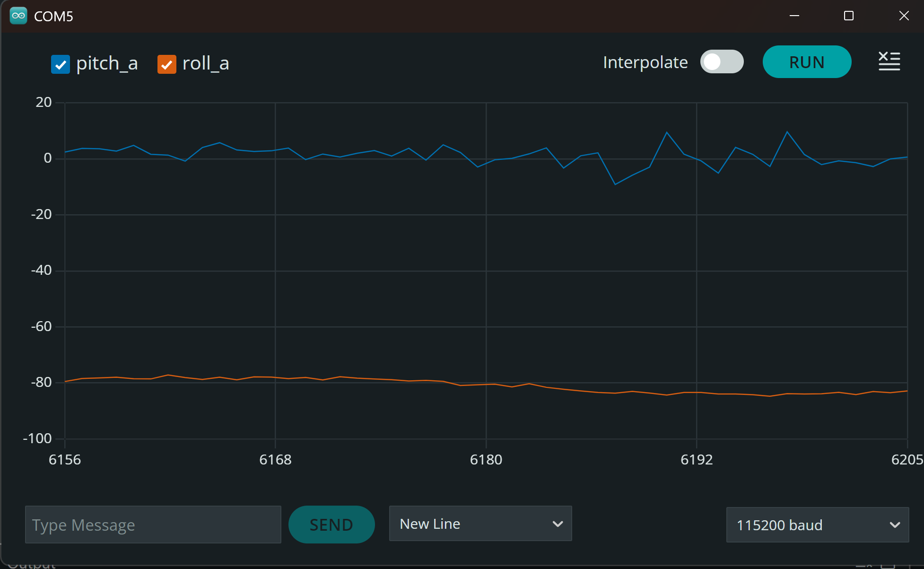The height and width of the screenshot is (569, 924).
Task: Click the chevron on New Line dropdown
Action: point(558,524)
